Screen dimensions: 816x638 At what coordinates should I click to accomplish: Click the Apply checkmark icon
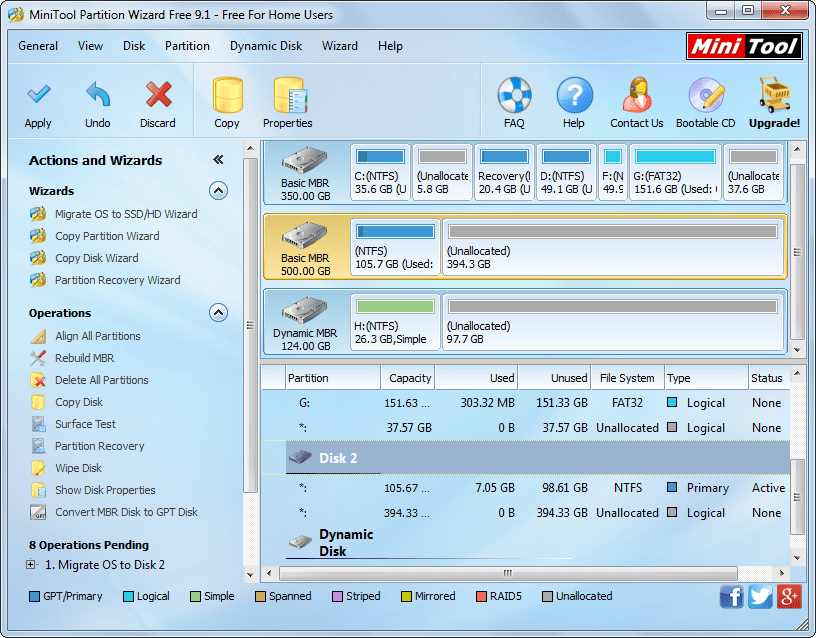tap(38, 95)
